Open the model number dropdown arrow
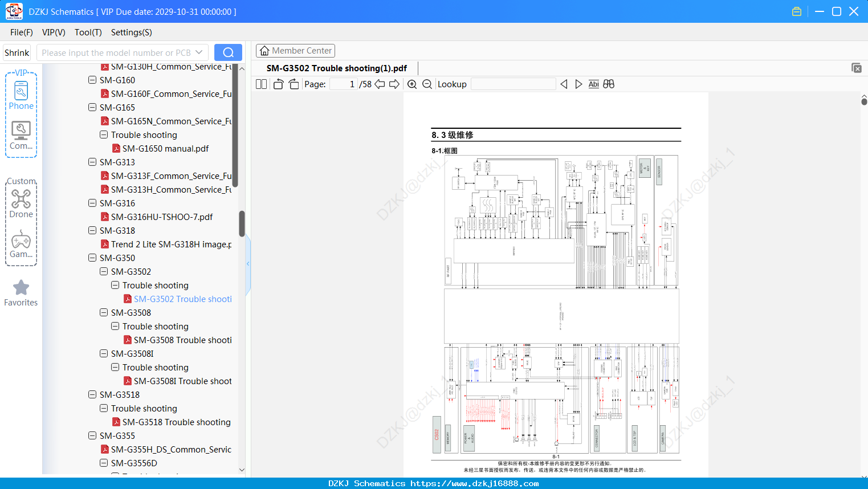The image size is (868, 489). [x=199, y=52]
